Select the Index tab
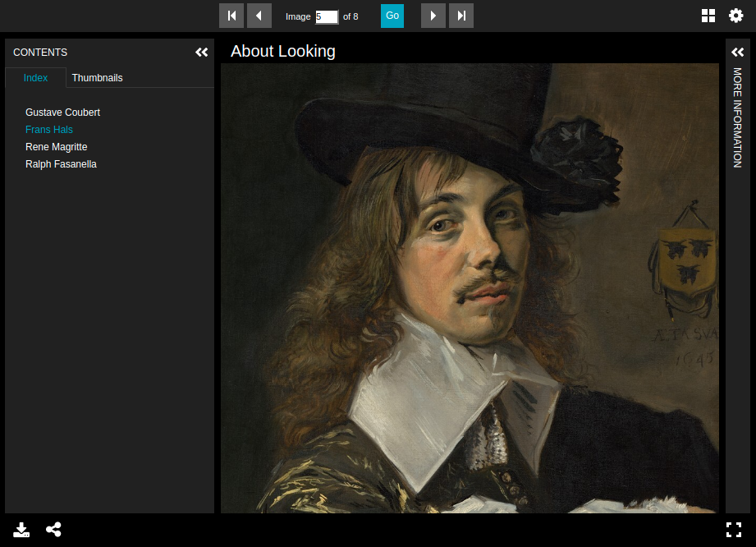Image resolution: width=756 pixels, height=547 pixels. tap(35, 78)
